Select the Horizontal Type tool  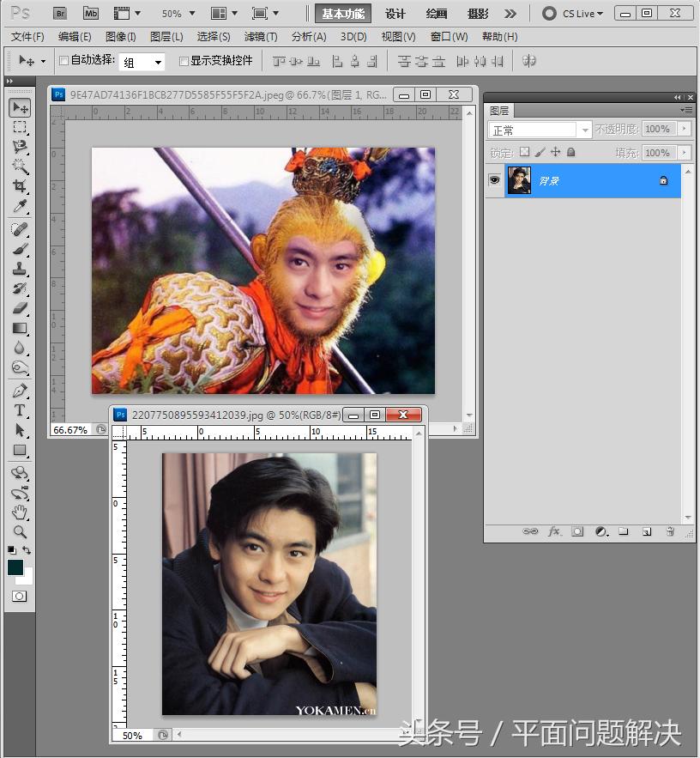(20, 410)
